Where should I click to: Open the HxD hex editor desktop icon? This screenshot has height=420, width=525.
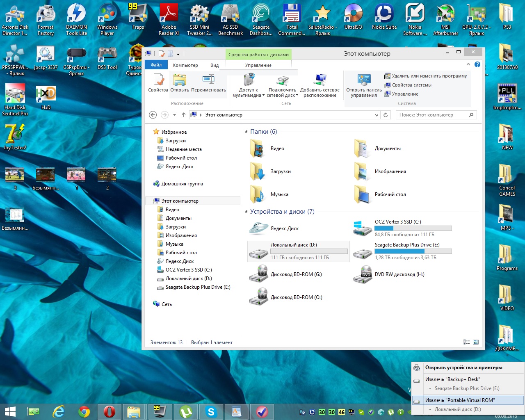(46, 97)
